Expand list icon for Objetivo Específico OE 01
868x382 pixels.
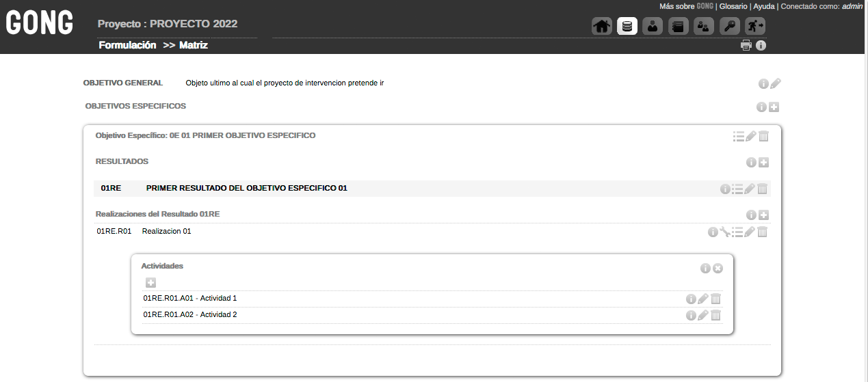coord(738,136)
